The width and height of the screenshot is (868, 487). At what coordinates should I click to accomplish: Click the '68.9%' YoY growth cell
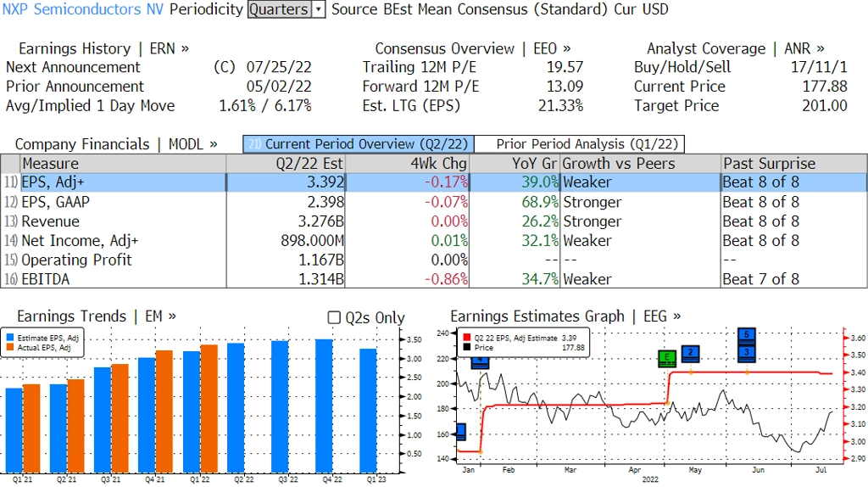540,202
